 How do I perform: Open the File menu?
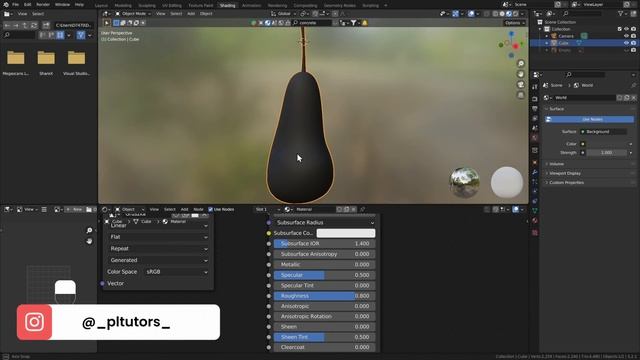coord(15,4)
